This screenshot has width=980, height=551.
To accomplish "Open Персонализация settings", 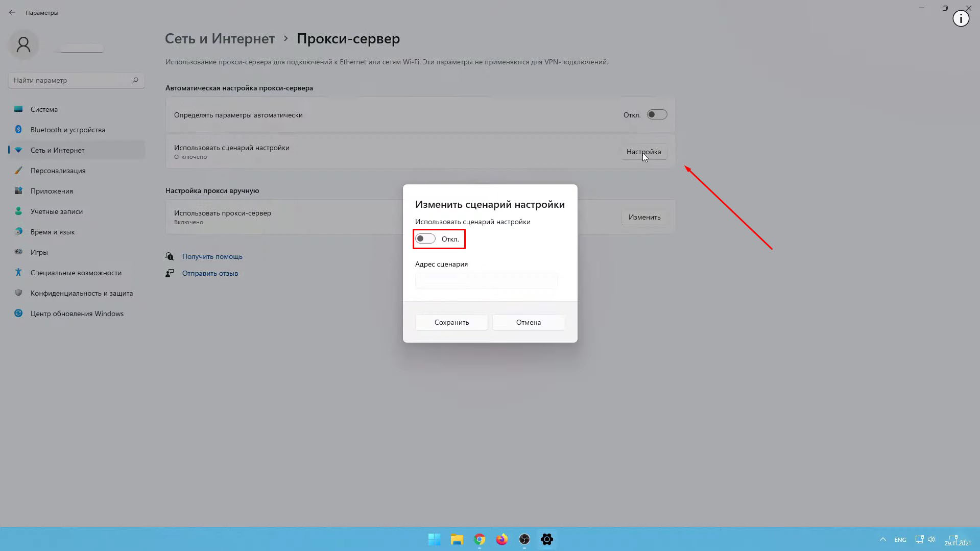I will pyautogui.click(x=77, y=171).
